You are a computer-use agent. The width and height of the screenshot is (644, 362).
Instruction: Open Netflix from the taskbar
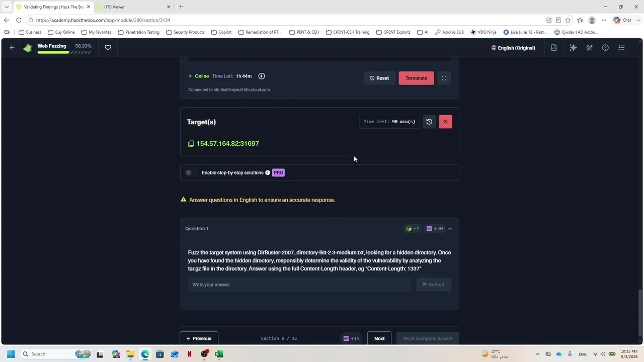click(x=189, y=354)
